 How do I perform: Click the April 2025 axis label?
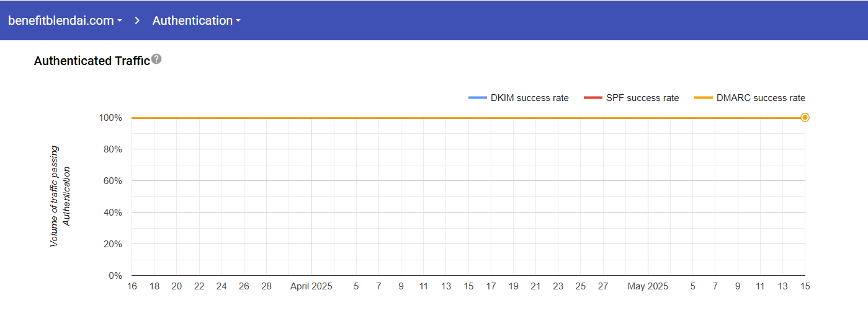click(311, 286)
